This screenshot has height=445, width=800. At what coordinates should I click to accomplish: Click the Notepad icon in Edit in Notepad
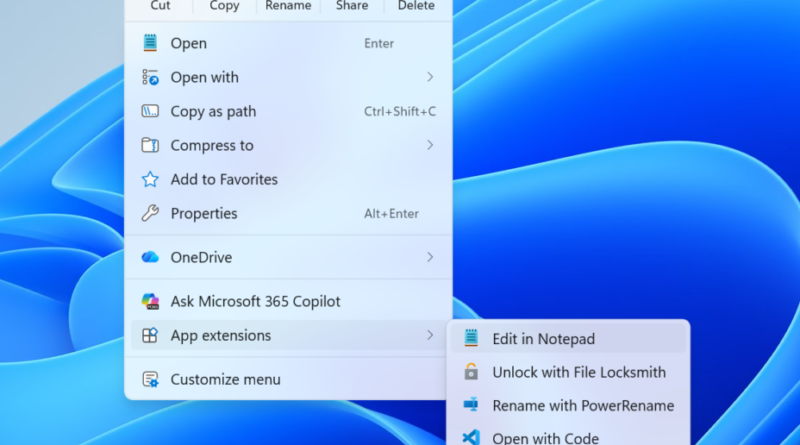(x=471, y=338)
